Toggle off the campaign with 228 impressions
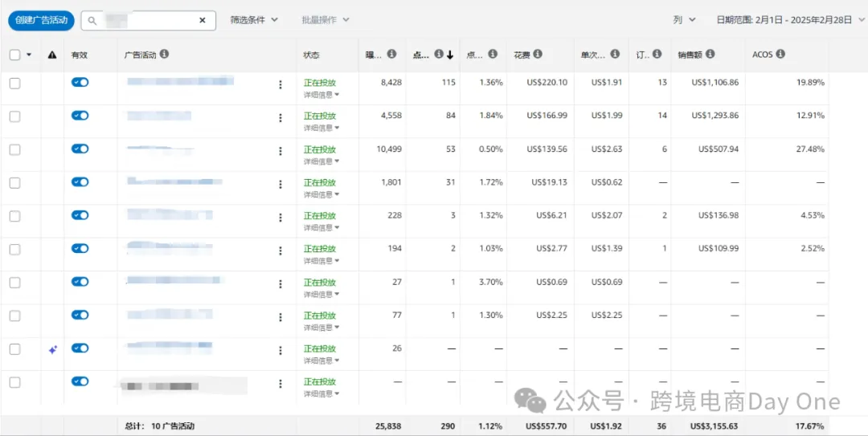The image size is (868, 436). 80,215
